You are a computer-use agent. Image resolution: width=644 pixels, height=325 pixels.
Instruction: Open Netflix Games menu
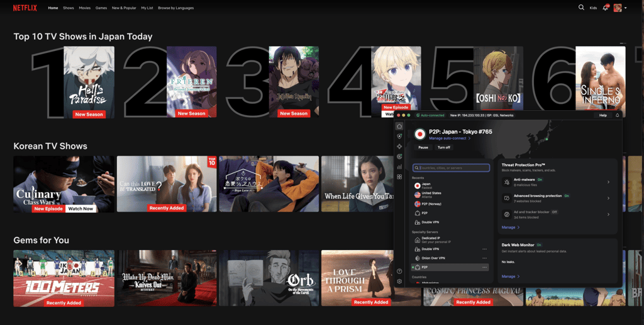[101, 8]
